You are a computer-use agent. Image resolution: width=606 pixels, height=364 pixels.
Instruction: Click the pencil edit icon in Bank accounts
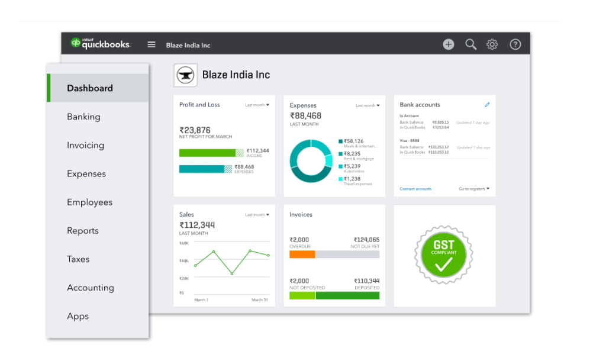(x=487, y=105)
